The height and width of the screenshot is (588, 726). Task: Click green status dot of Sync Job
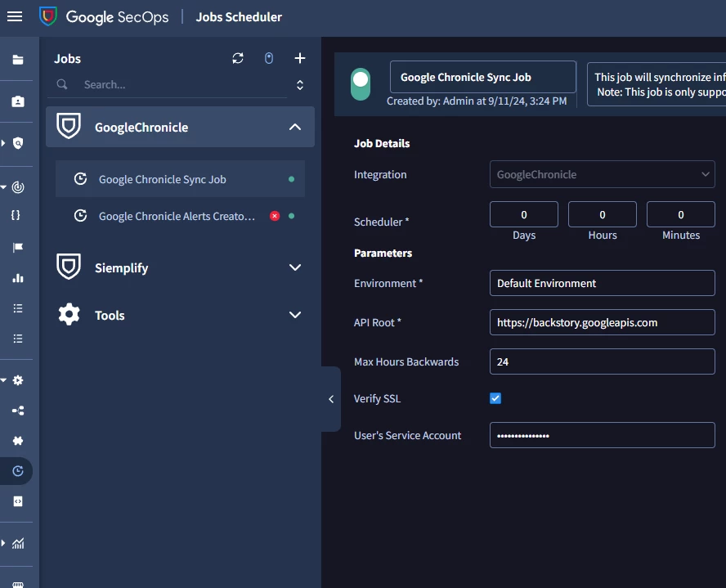(x=291, y=179)
